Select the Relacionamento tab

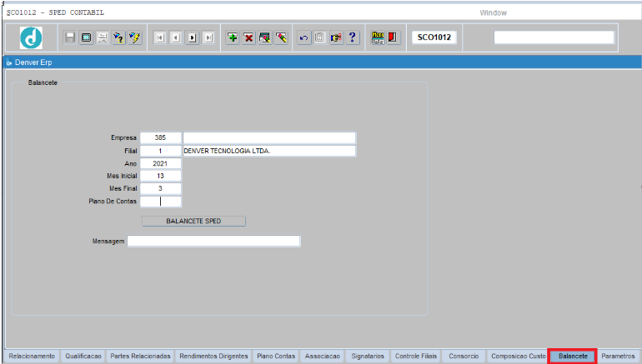32,356
